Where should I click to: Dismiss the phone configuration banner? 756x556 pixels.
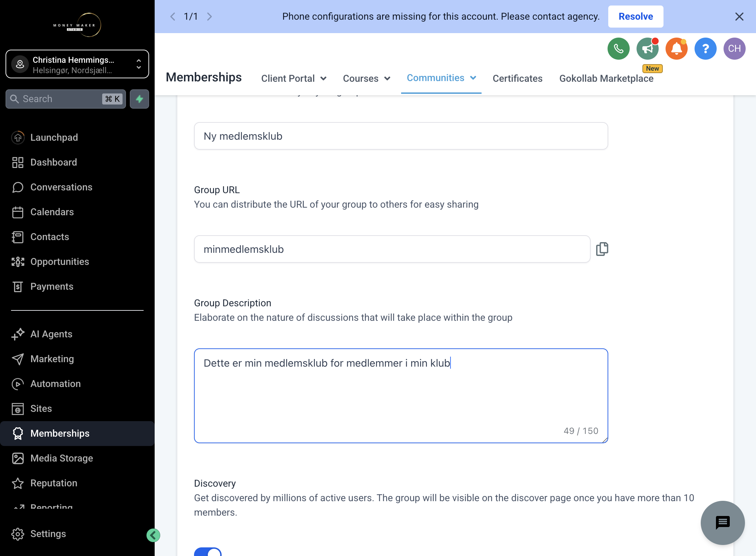(739, 17)
